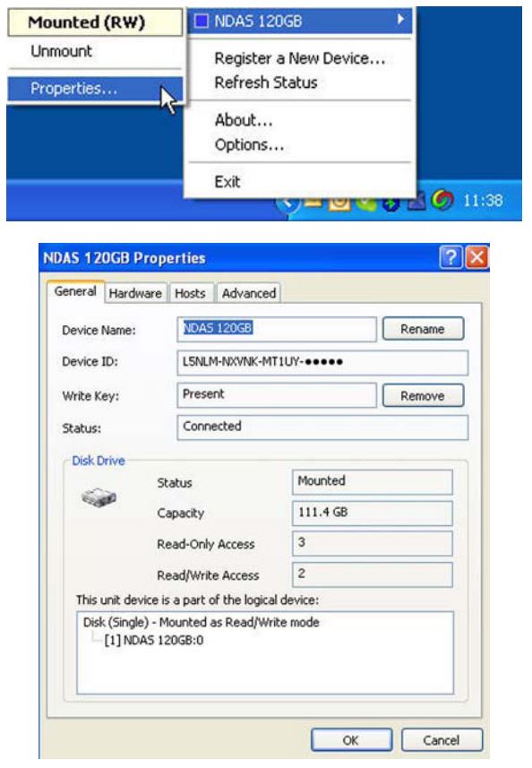Click the Write Key field showing Present
Screen dimensions: 532x768
(x=277, y=395)
